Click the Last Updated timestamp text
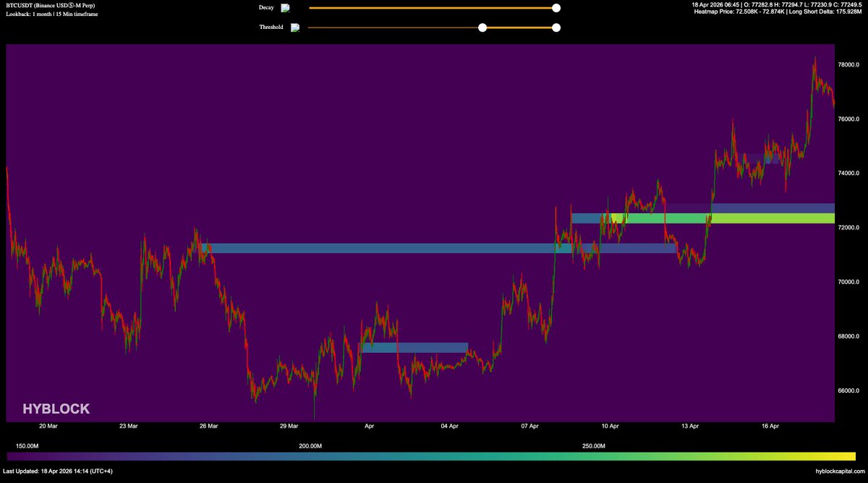The height and width of the screenshot is (483, 868). 59,471
